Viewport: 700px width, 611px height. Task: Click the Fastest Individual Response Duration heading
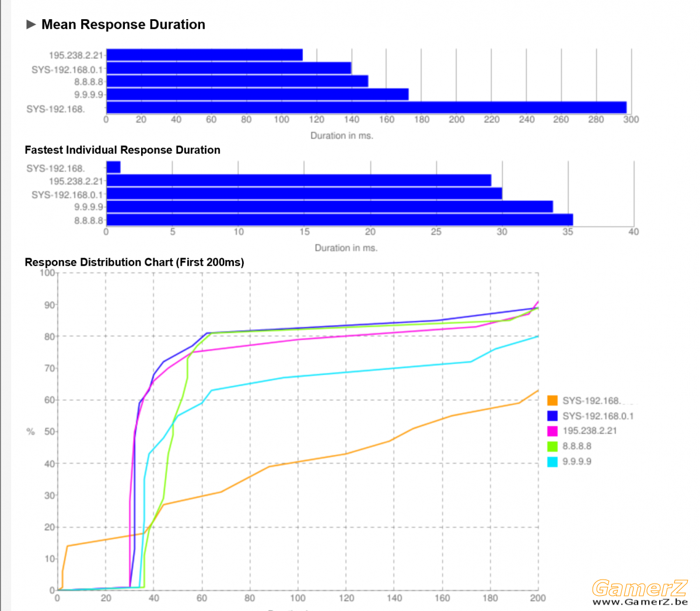point(123,150)
